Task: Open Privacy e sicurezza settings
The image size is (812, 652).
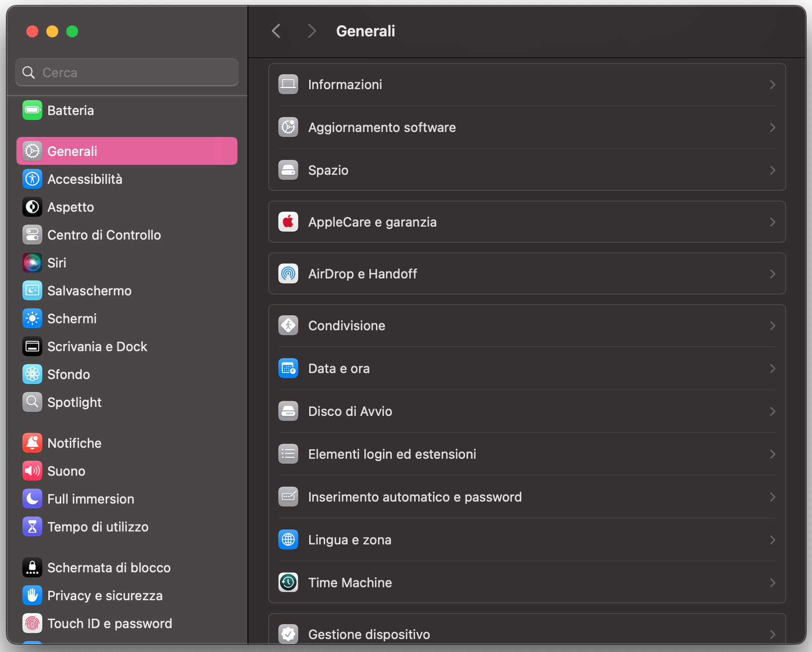Action: coord(105,595)
